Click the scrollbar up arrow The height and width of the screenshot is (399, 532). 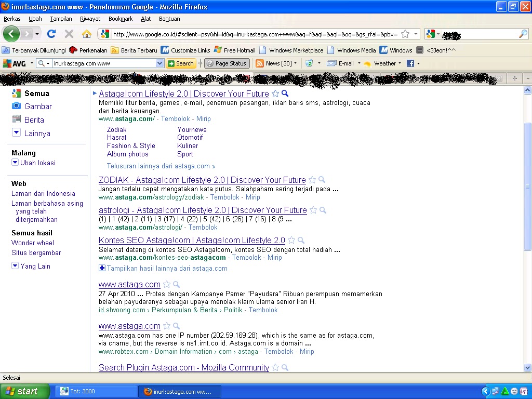528,90
